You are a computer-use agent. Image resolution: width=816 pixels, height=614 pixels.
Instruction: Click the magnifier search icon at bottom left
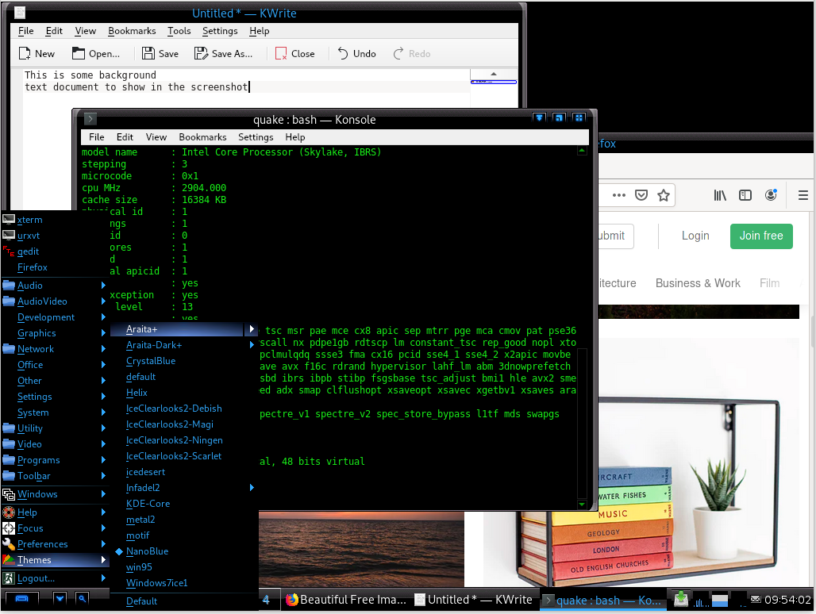[x=83, y=598]
